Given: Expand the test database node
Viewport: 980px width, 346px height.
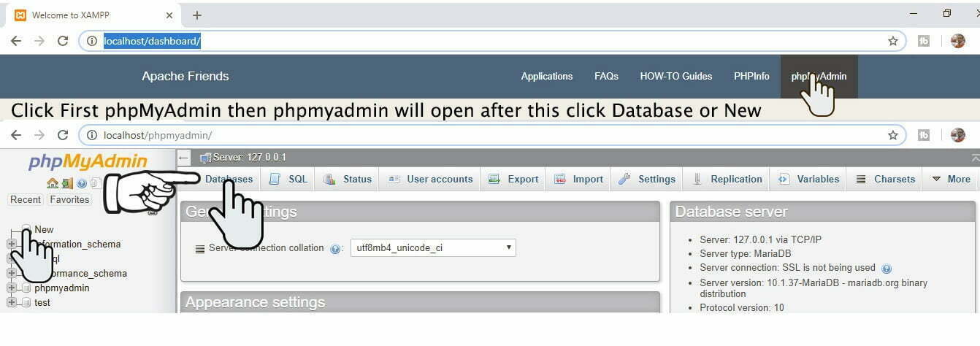Looking at the screenshot, I should [x=11, y=302].
